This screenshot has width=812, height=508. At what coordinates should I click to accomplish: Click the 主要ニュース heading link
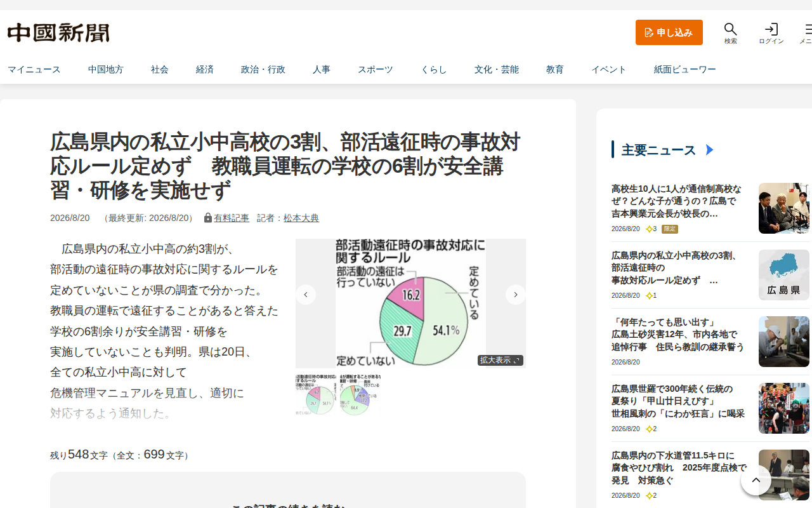658,150
